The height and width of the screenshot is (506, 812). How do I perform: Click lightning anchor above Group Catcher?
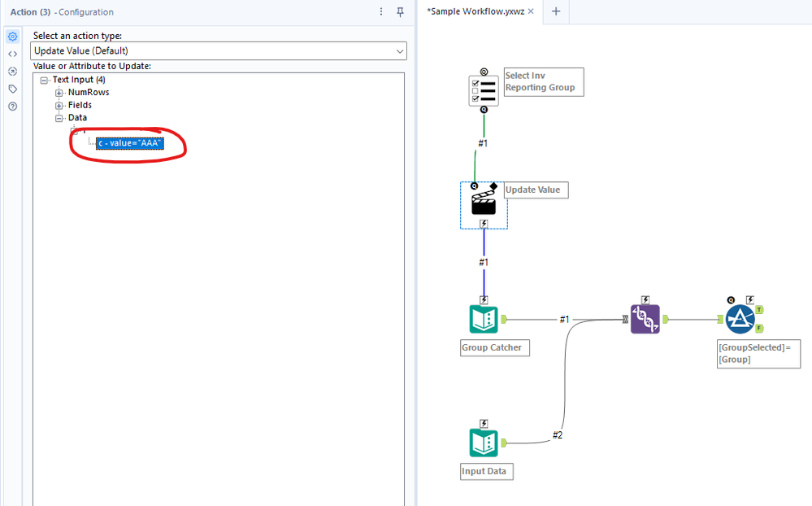point(484,299)
